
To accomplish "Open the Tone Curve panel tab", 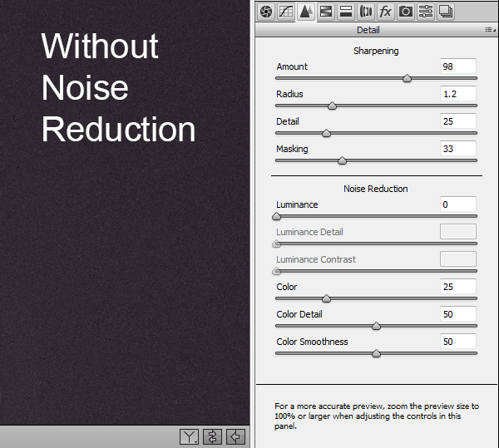I will 286,12.
